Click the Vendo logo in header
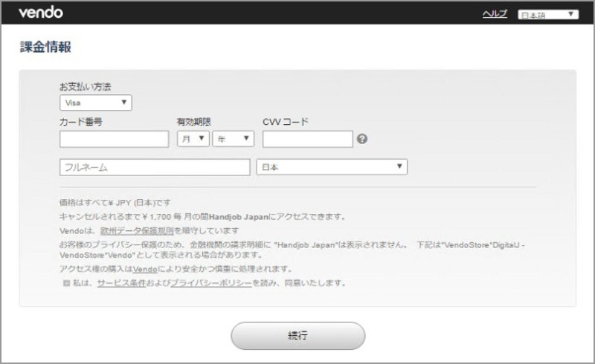Viewport: 595px width, 364px height. [40, 13]
